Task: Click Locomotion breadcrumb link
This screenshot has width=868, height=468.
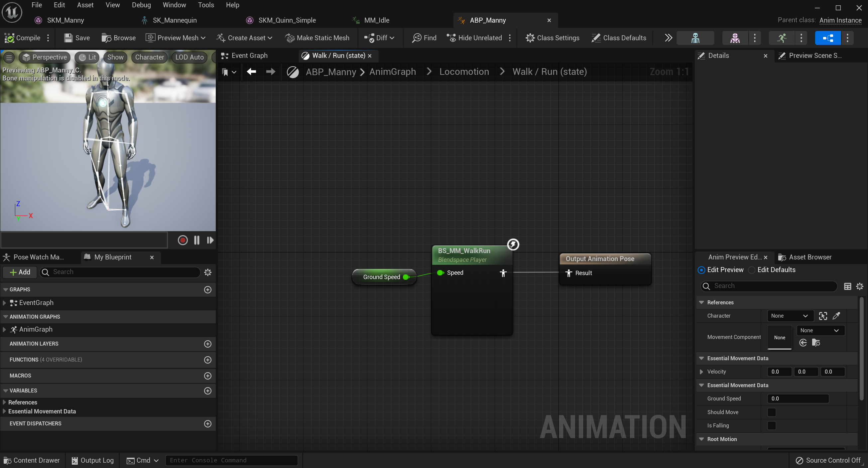Action: (x=464, y=72)
